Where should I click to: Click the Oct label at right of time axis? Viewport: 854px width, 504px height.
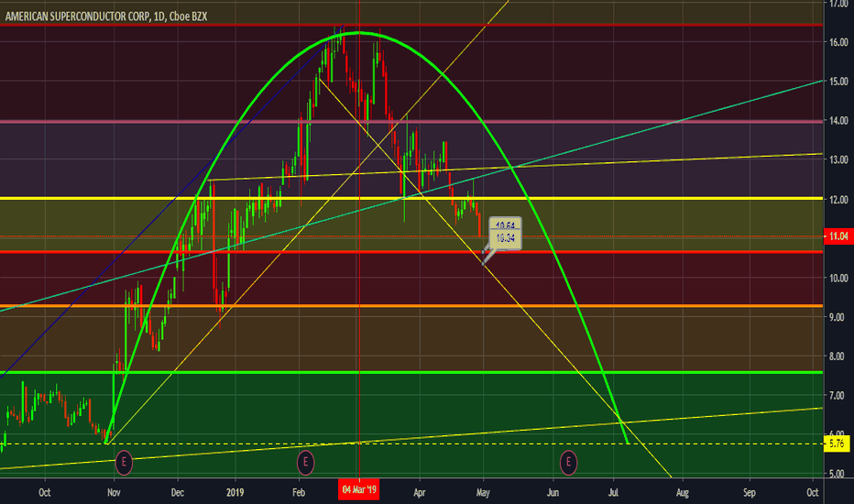coord(812,493)
